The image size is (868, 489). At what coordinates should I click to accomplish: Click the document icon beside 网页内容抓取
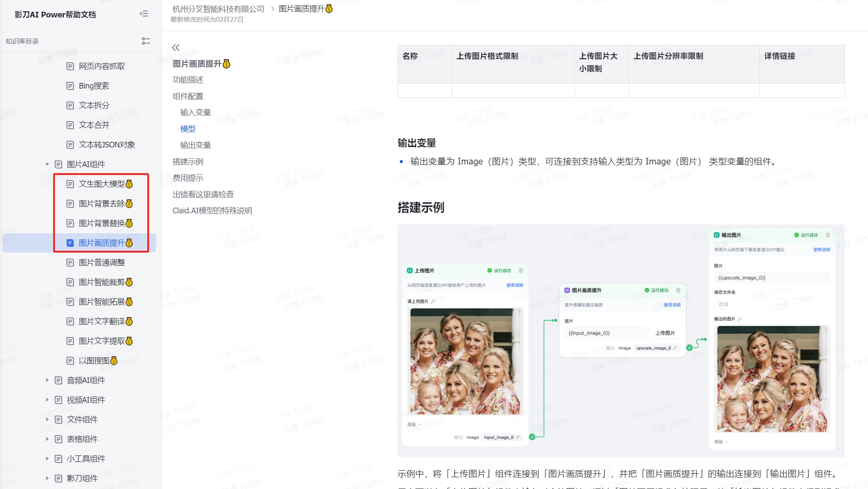pos(70,66)
